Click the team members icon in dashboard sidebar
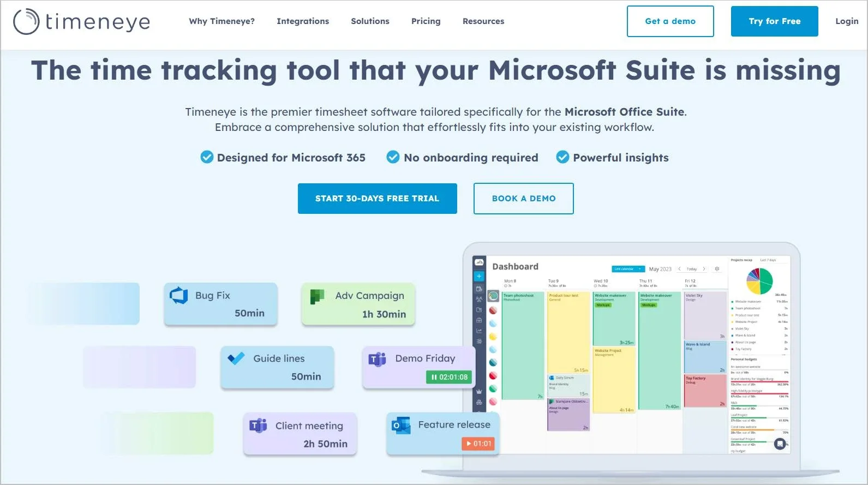Image resolution: width=868 pixels, height=485 pixels. (x=479, y=299)
